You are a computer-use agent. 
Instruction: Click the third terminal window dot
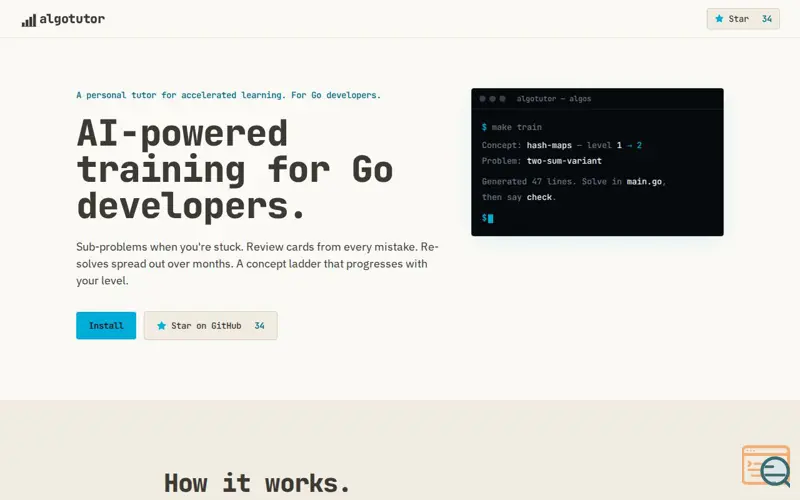click(x=502, y=98)
